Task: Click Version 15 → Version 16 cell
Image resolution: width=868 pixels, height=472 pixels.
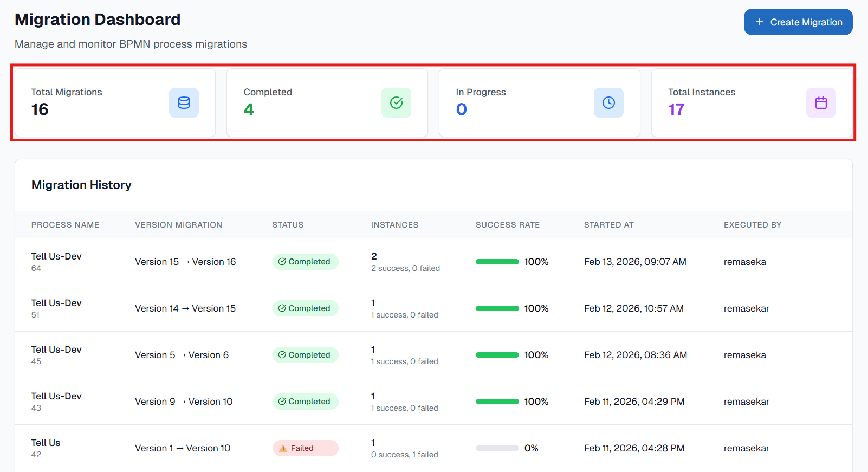Action: (185, 262)
